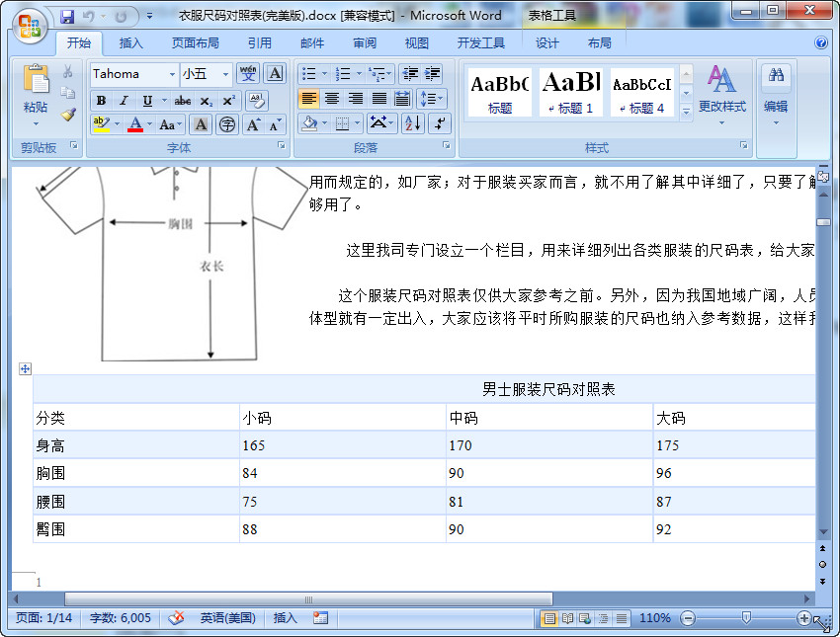Center align the paragraph
Viewport: 840px width, 637px height.
(334, 98)
